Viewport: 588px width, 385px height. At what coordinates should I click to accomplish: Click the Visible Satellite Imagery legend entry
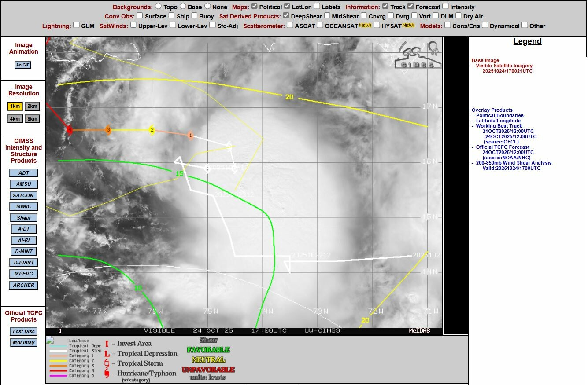click(x=504, y=66)
